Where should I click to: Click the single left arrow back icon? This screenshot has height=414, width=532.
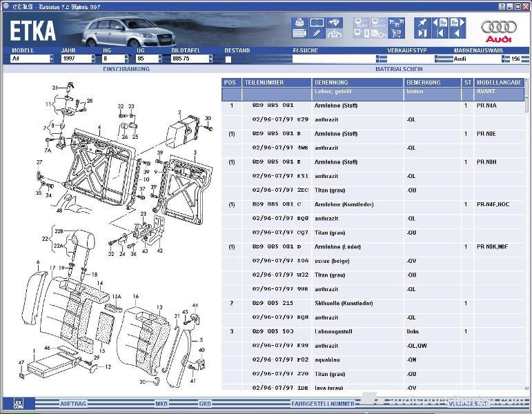[x=457, y=33]
